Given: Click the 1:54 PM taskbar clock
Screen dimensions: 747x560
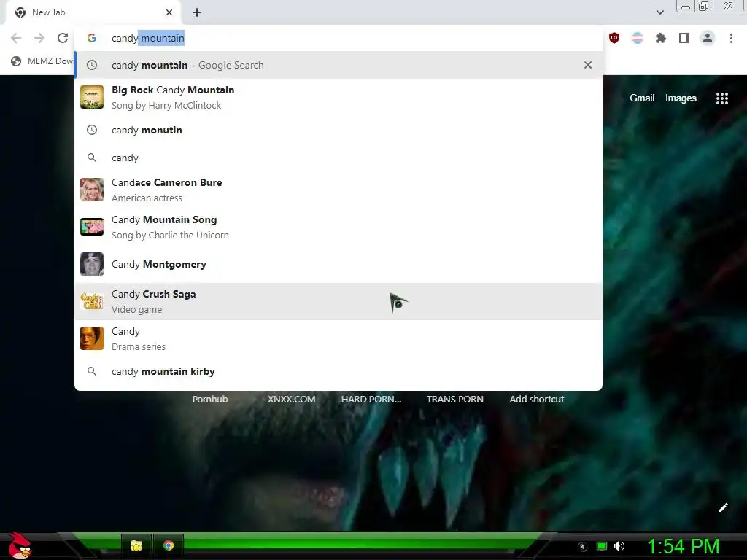Looking at the screenshot, I should 683,546.
